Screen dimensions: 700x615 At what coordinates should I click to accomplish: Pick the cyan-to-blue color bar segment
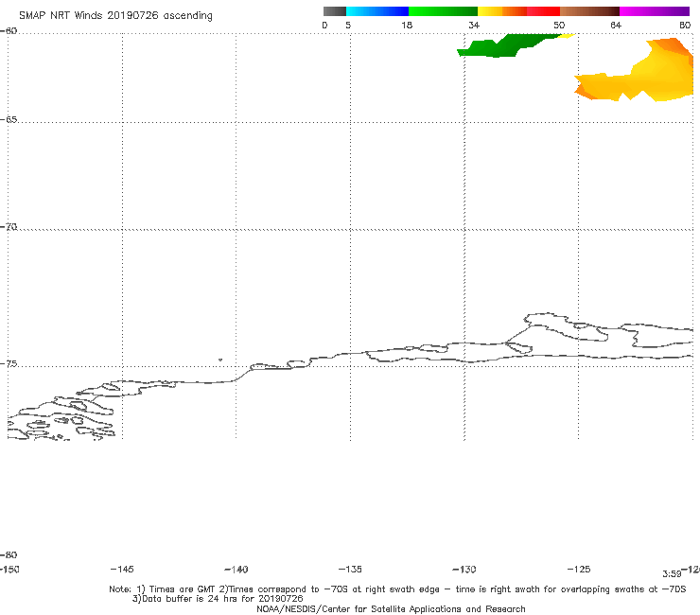[x=377, y=11]
